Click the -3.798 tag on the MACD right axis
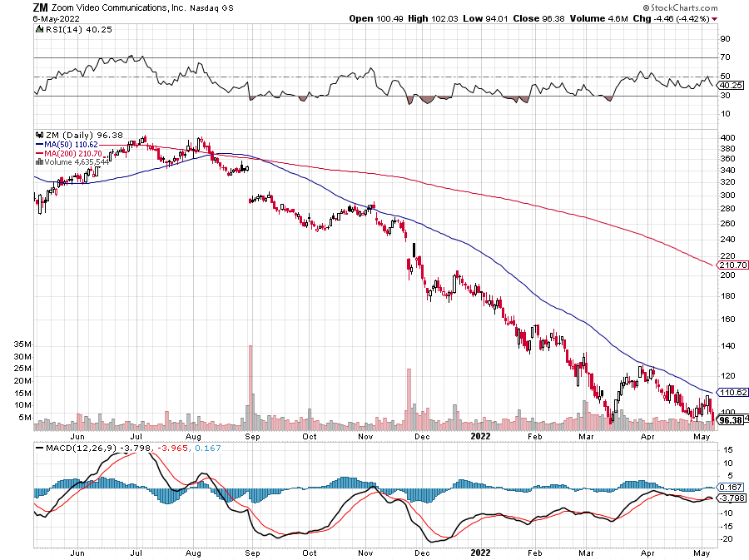 click(x=731, y=498)
